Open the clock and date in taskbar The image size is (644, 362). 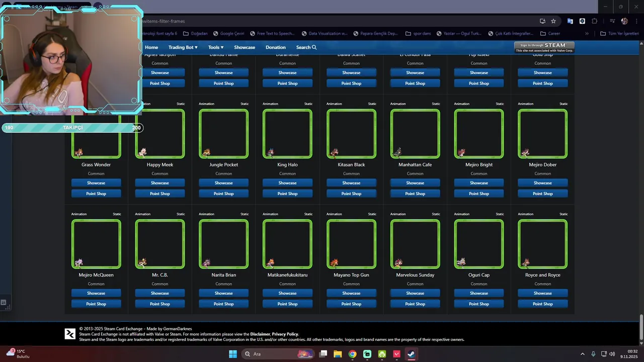coord(629,354)
